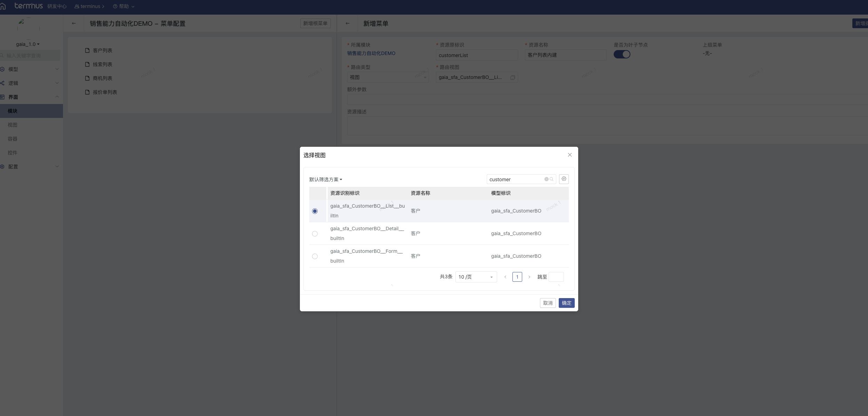Image resolution: width=868 pixels, height=416 pixels.
Task: Click file icon beside 商机列表
Action: pyautogui.click(x=87, y=78)
